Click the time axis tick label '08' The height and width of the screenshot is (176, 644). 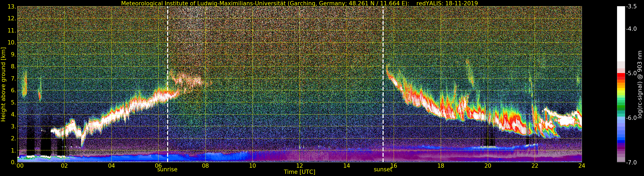coord(205,166)
